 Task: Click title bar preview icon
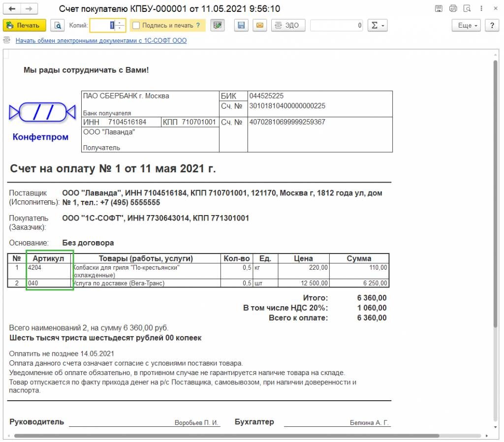pyautogui.click(x=467, y=9)
